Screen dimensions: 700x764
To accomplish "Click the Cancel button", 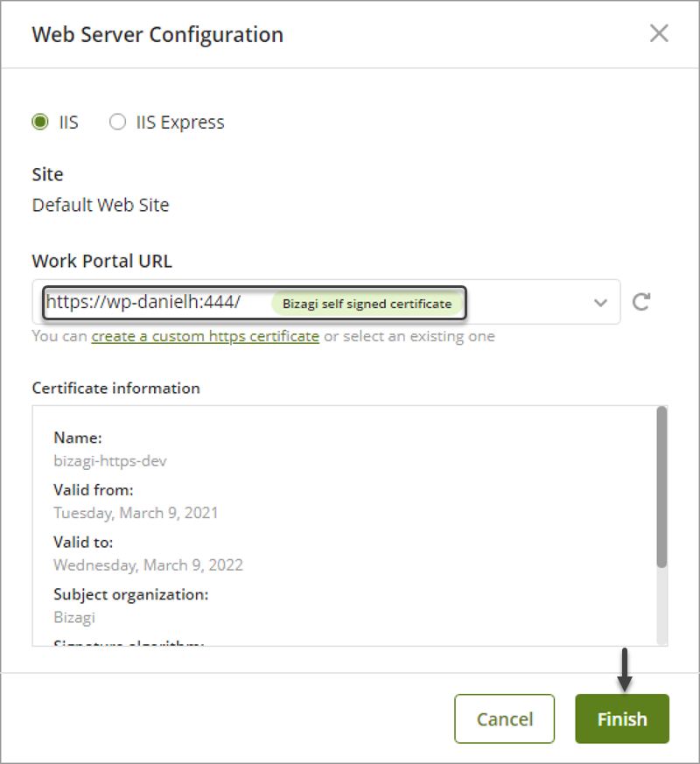I will coord(504,718).
